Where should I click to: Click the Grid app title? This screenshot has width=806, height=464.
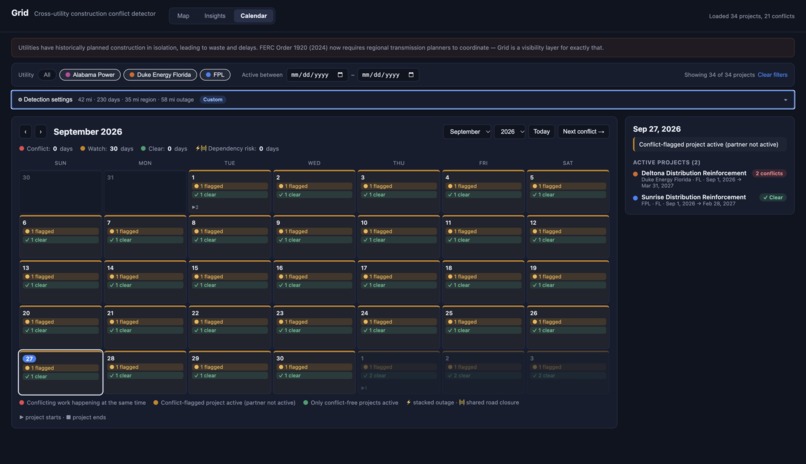[x=20, y=13]
